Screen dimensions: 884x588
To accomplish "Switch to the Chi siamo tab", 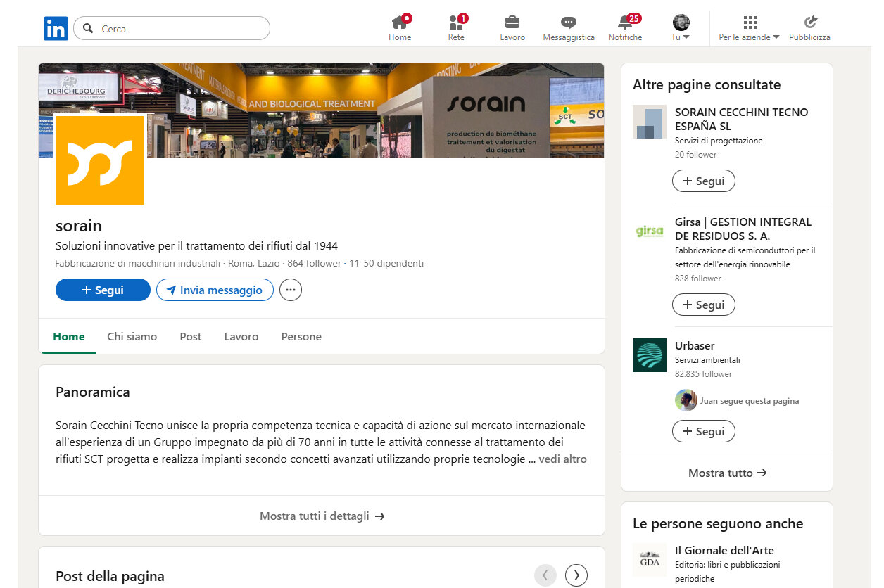I will click(132, 336).
